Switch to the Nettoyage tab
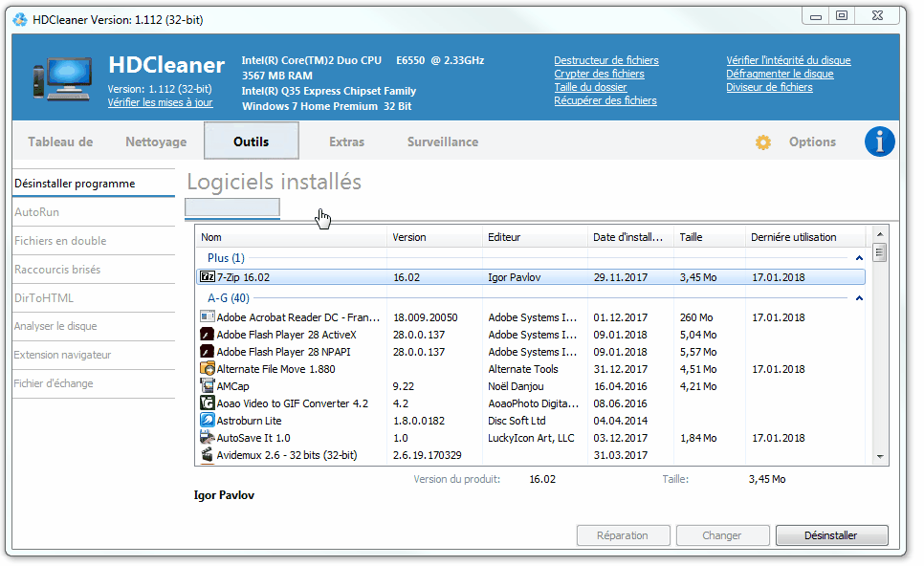Screen dimensions: 924x566 [156, 141]
